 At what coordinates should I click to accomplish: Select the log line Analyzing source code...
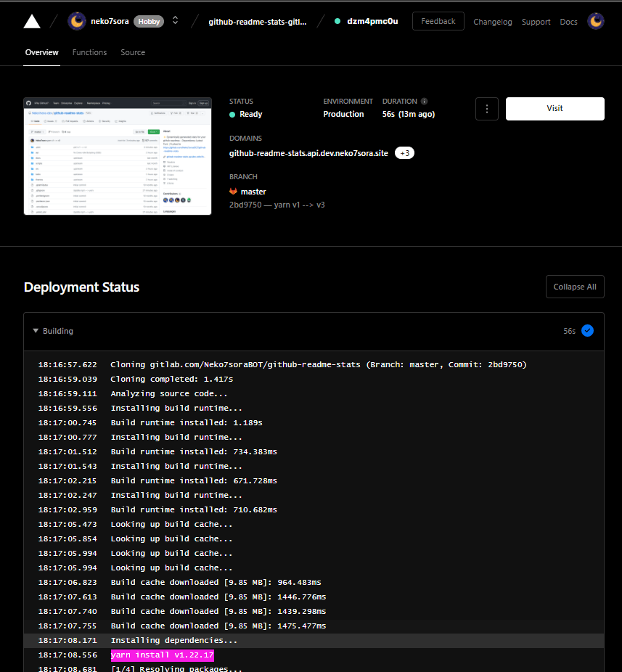click(x=314, y=394)
